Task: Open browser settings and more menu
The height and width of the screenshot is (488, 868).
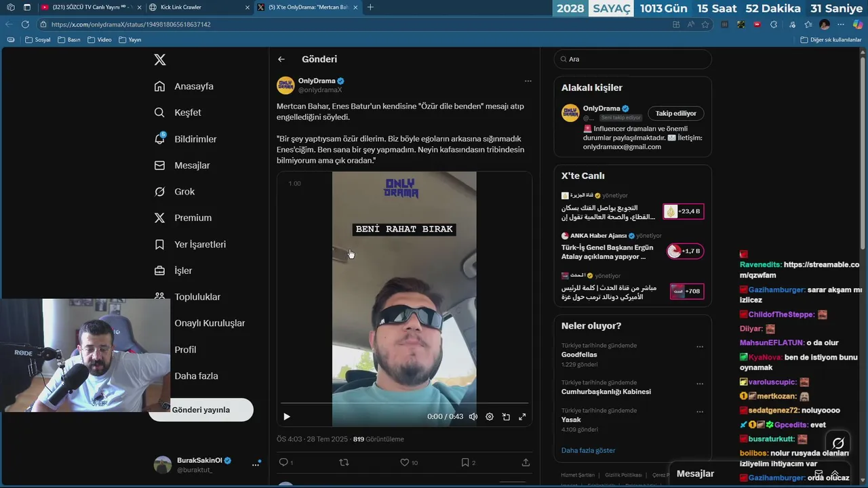Action: click(842, 24)
